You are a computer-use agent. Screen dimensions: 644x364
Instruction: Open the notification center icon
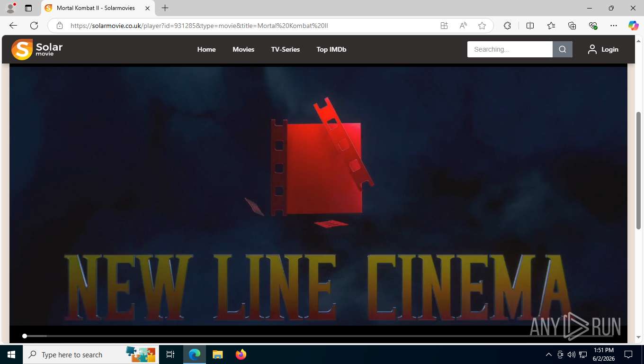click(x=628, y=355)
